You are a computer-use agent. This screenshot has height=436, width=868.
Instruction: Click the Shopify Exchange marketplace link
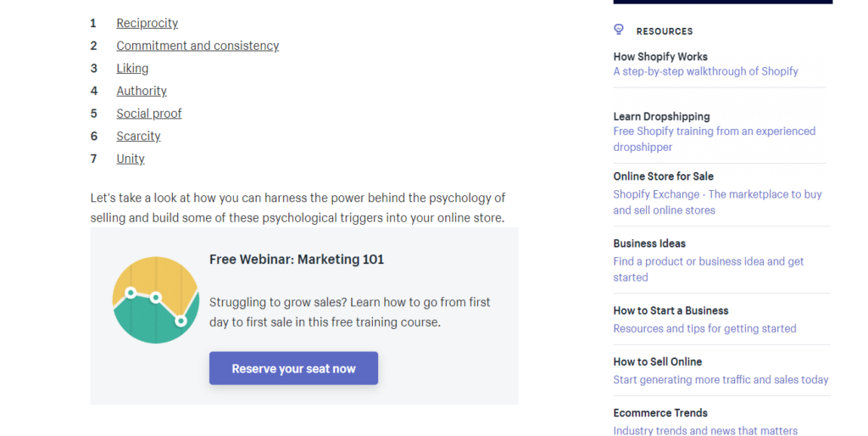[x=717, y=194]
